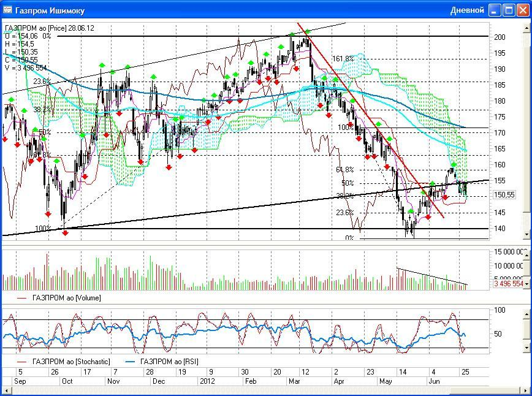Click the 161.8% Fibonacci level label
This screenshot has width=532, height=396.
coord(343,59)
